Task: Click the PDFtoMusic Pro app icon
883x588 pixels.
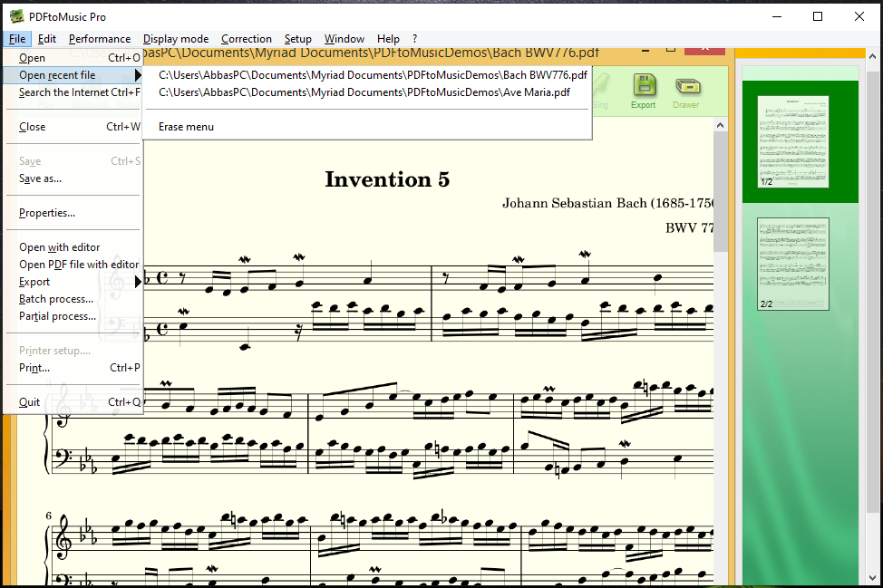Action: (x=17, y=17)
